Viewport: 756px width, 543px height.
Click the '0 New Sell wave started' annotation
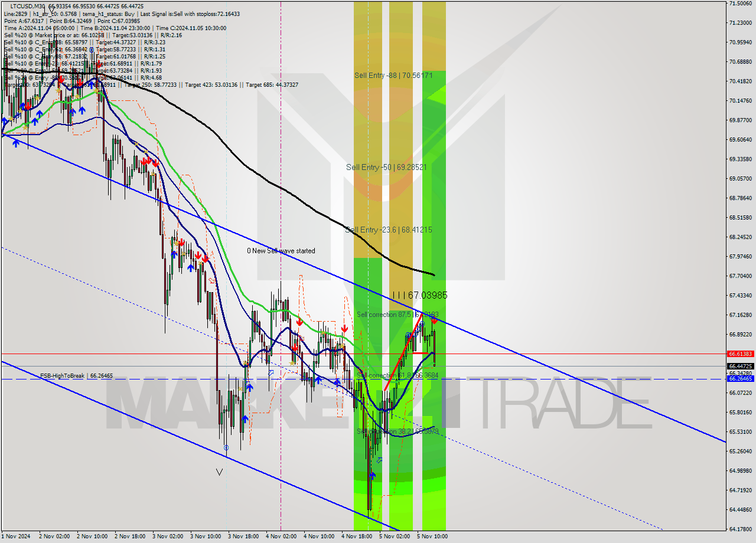[281, 251]
